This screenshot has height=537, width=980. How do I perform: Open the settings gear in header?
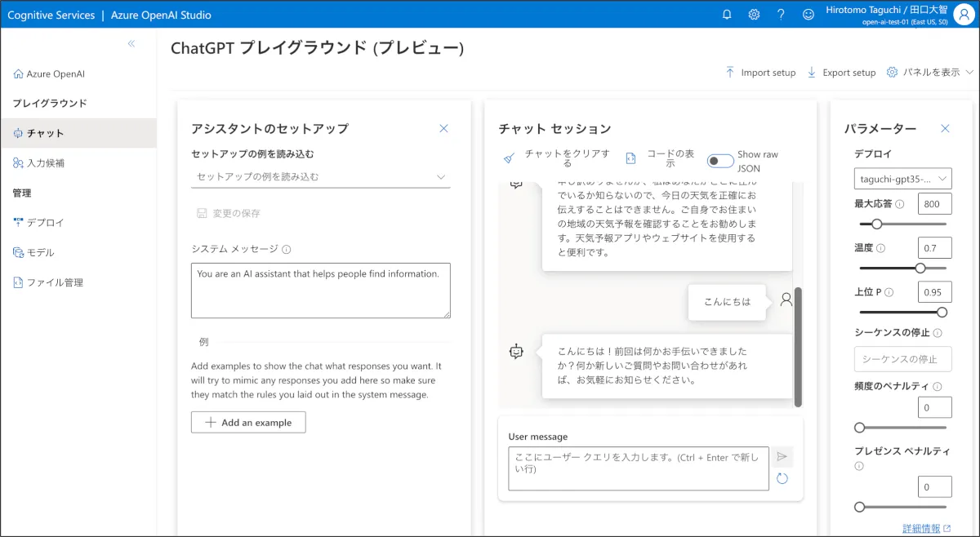tap(754, 14)
